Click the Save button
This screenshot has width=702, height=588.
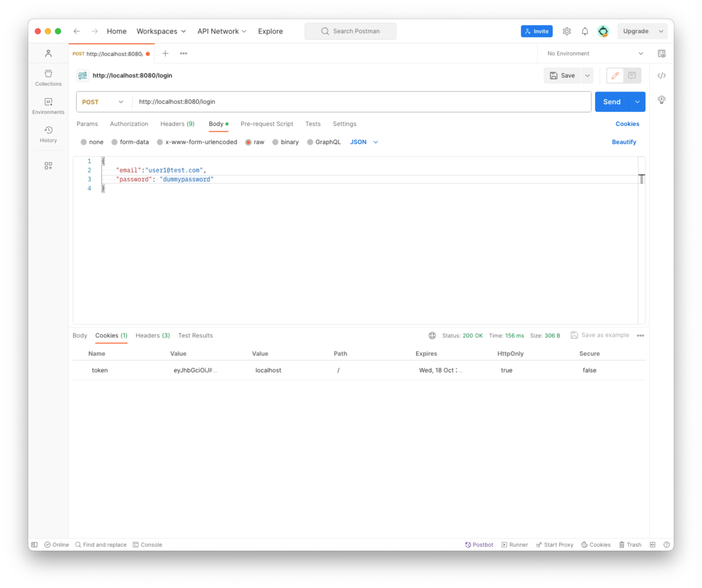click(x=562, y=76)
